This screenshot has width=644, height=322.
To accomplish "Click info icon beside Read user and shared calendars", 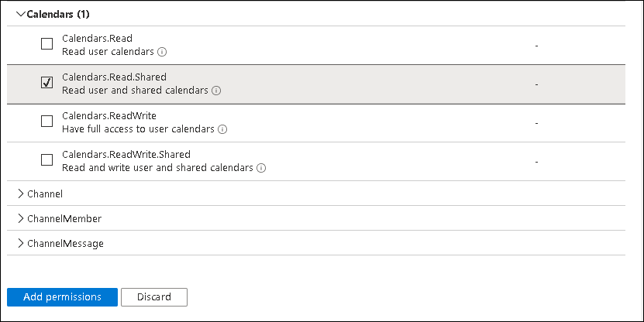I will pos(216,91).
